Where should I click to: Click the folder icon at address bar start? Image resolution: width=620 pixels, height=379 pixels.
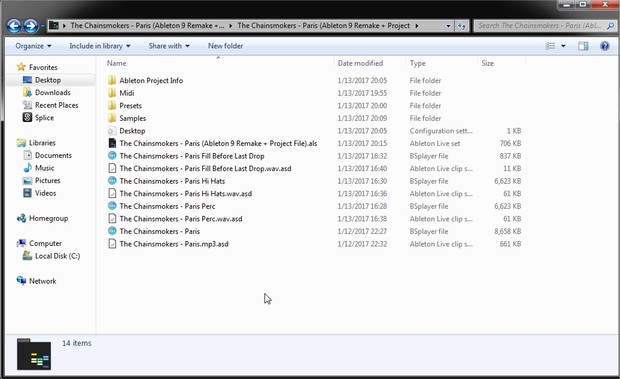point(54,26)
